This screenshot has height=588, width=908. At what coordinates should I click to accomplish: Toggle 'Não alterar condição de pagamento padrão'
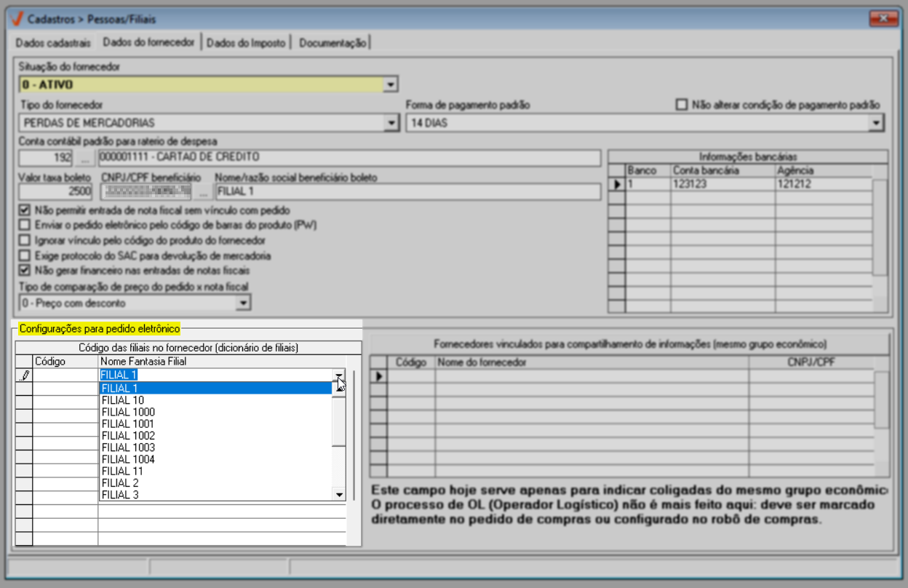point(682,105)
